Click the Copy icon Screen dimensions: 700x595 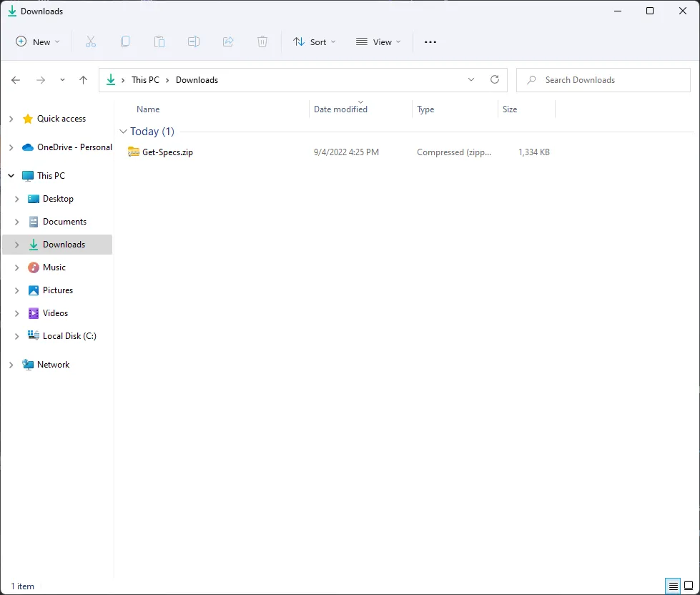pos(125,41)
